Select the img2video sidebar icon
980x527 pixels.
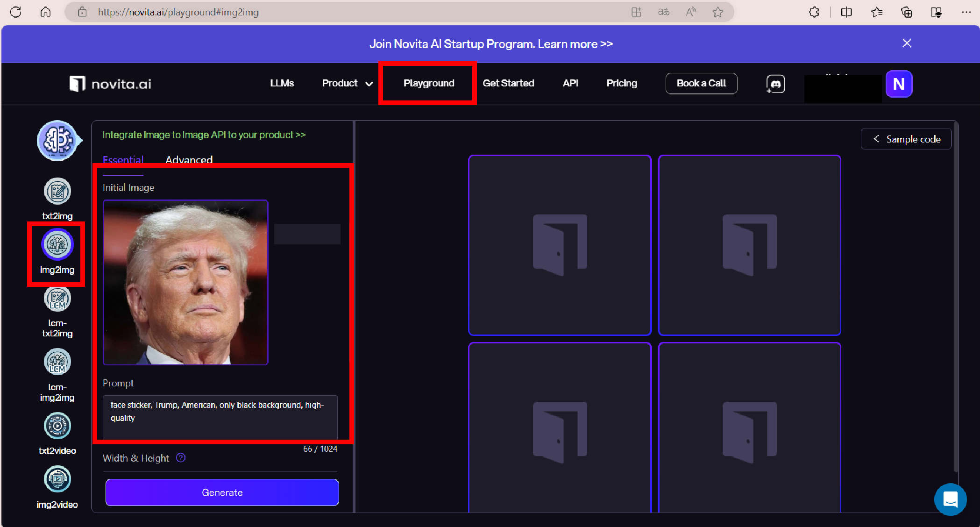tap(57, 479)
